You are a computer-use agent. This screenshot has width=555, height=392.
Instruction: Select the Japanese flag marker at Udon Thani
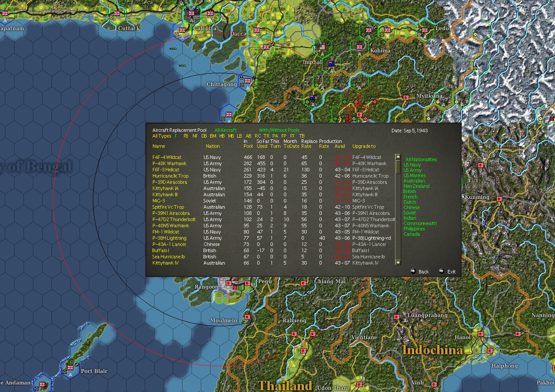pyautogui.click(x=359, y=384)
